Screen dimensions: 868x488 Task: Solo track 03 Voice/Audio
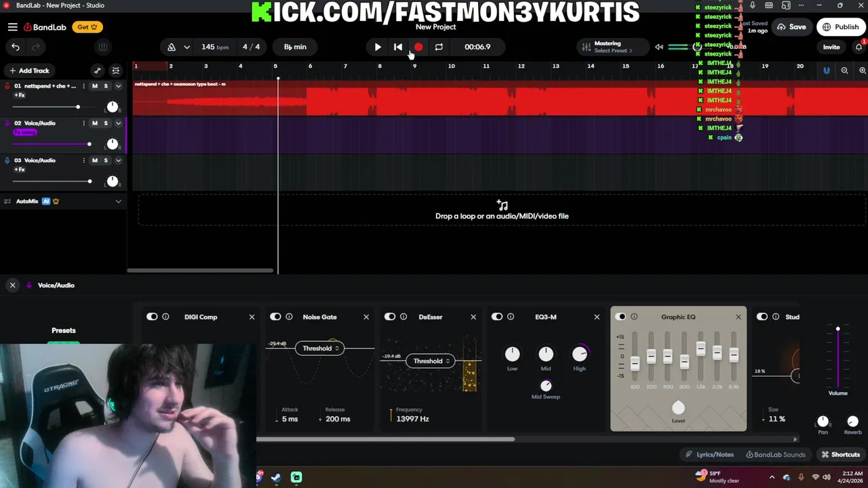tap(106, 161)
